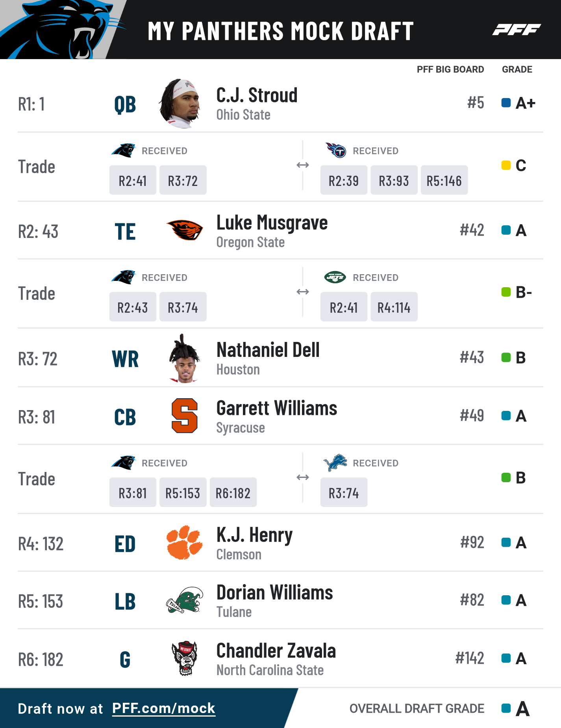Select the R2:39 pick chip
This screenshot has width=561, height=728.
[x=344, y=180]
